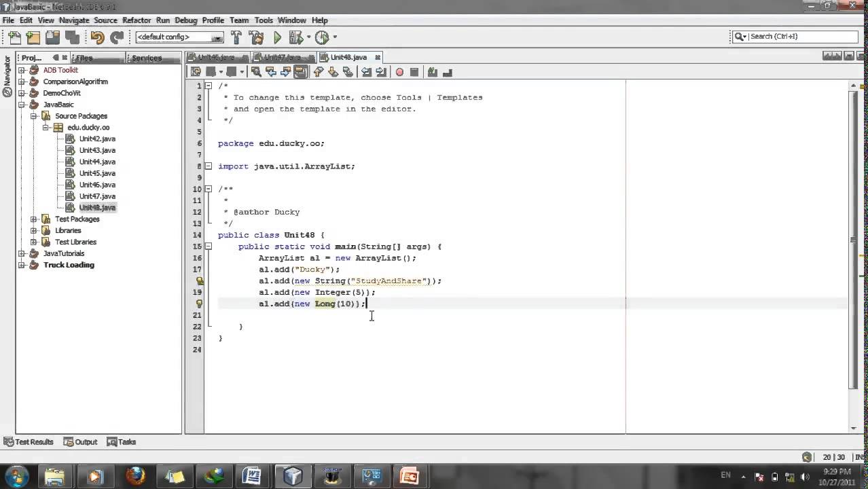Select Unit47.java in project tree
868x489 pixels.
(x=97, y=196)
